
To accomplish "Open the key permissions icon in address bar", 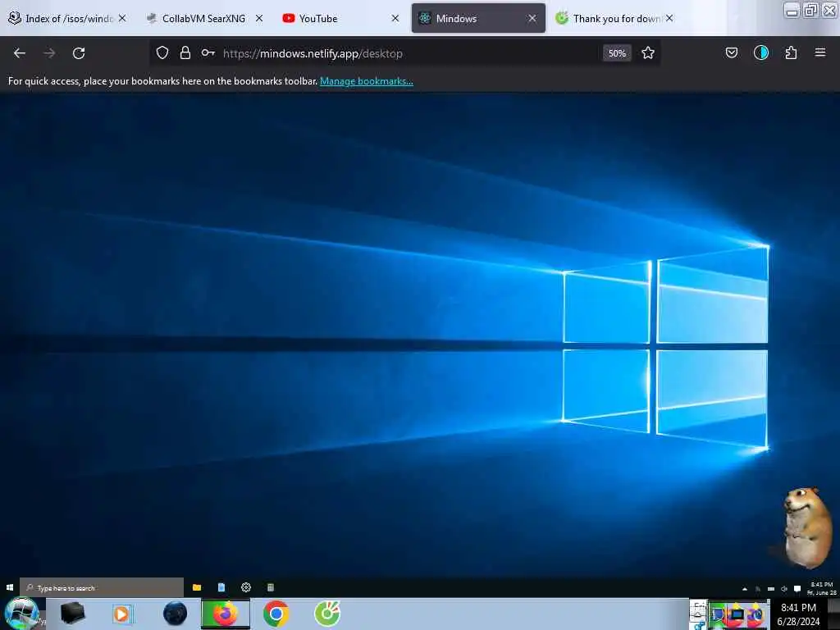I will pos(208,52).
